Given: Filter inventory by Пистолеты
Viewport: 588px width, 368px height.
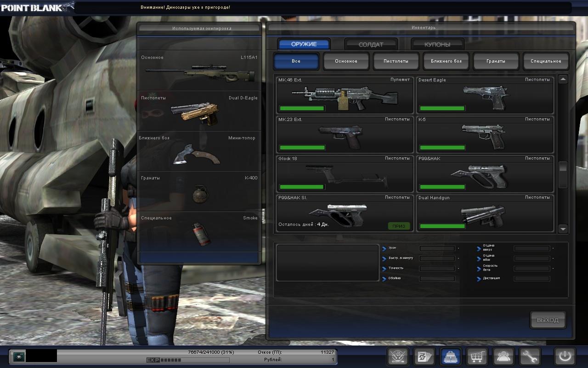Looking at the screenshot, I should coord(396,61).
